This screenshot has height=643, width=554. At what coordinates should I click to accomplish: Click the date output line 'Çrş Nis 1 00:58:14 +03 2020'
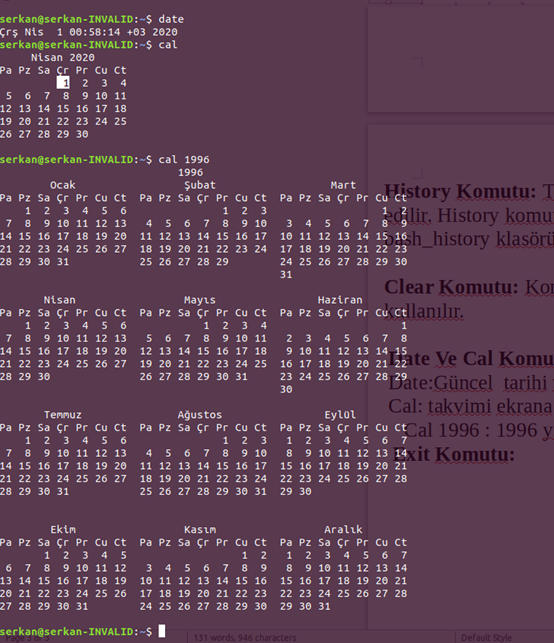(89, 32)
